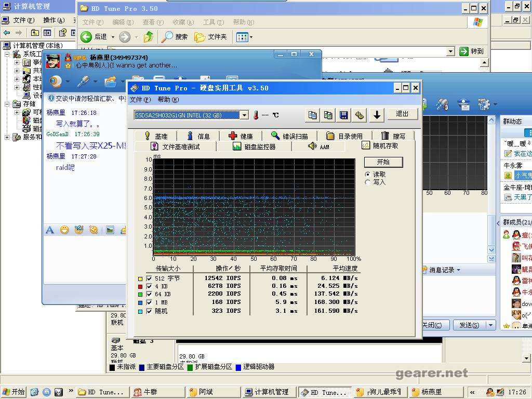Click the Windows Start button
This screenshot has height=399, width=532.
[x=14, y=392]
